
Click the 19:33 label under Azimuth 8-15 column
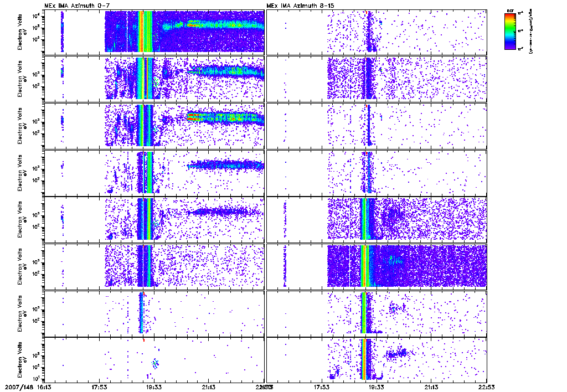pyautogui.click(x=377, y=387)
